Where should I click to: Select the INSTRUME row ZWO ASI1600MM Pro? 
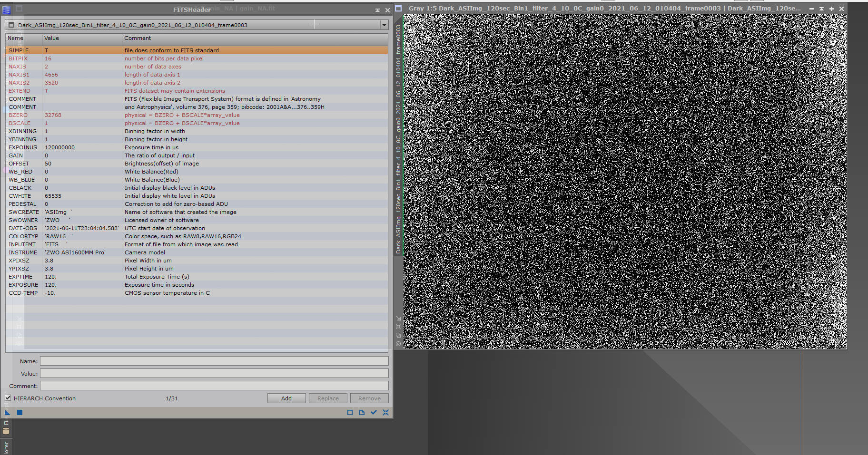tap(197, 252)
